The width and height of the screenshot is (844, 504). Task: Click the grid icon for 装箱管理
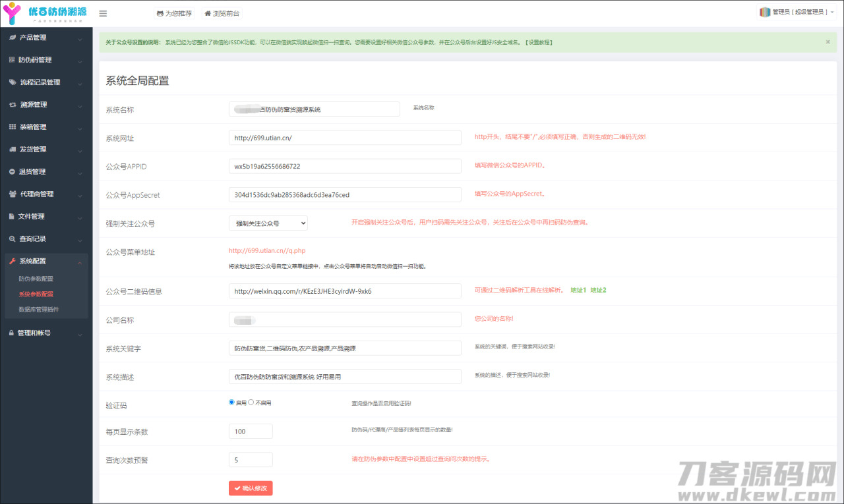(13, 127)
